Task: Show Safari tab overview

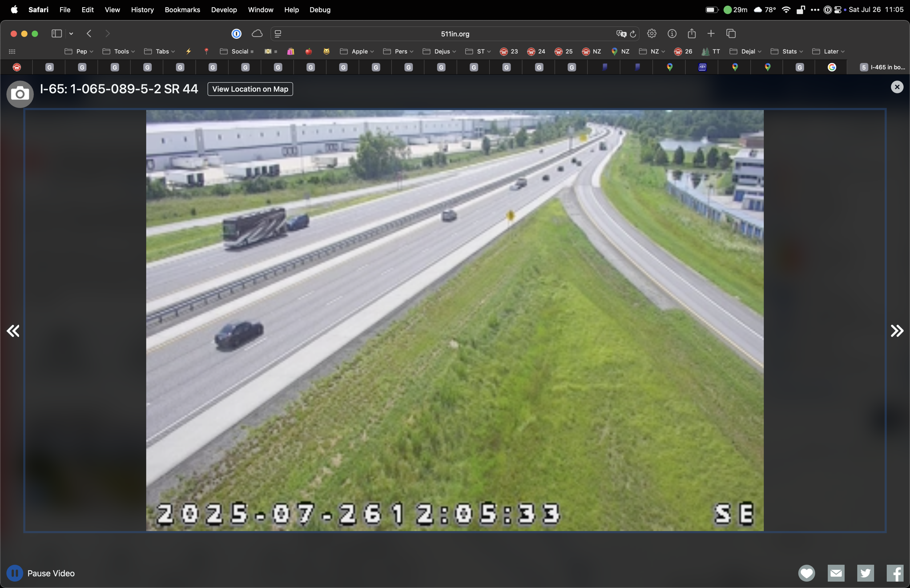Action: click(x=731, y=33)
